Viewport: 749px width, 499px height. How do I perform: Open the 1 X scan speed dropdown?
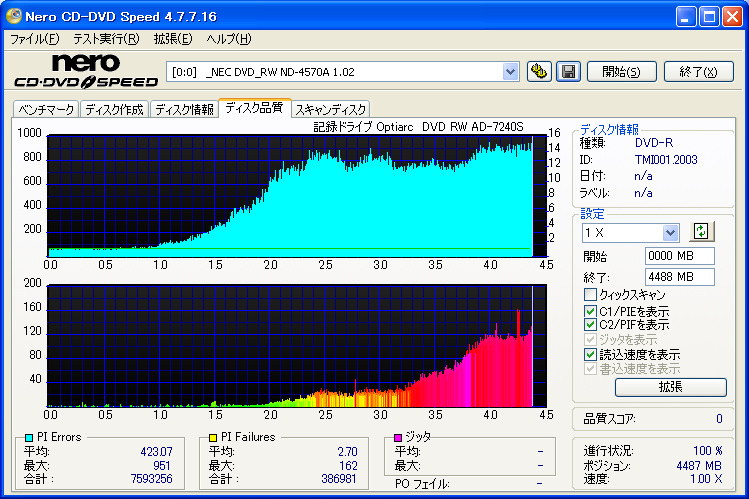coord(671,233)
